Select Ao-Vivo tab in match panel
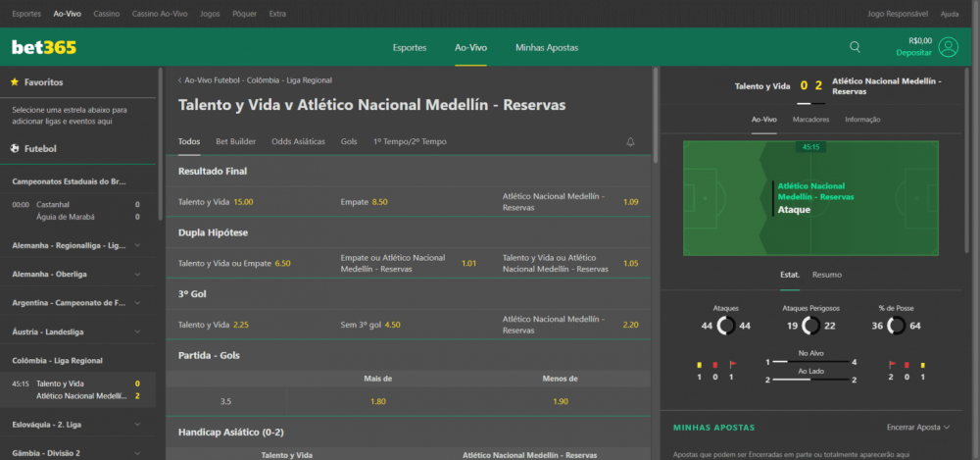This screenshot has width=980, height=460. [763, 120]
